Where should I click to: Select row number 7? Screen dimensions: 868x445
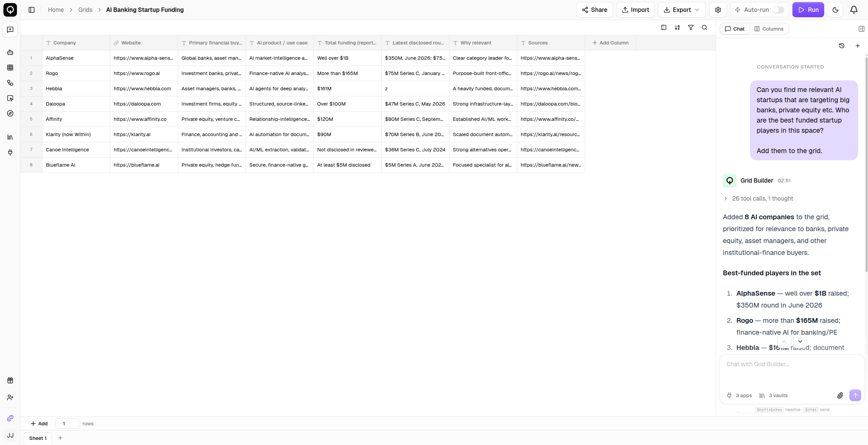pos(31,150)
